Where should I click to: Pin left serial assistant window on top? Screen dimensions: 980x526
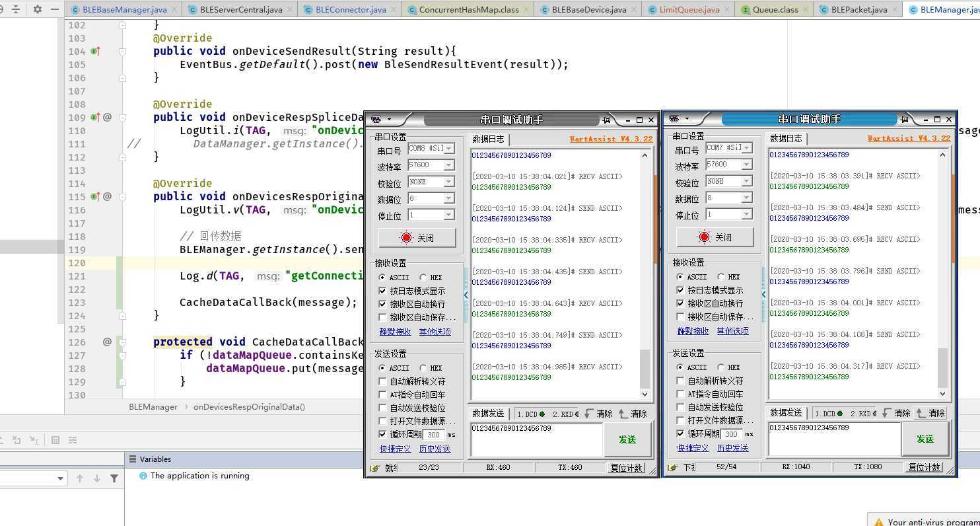click(606, 120)
